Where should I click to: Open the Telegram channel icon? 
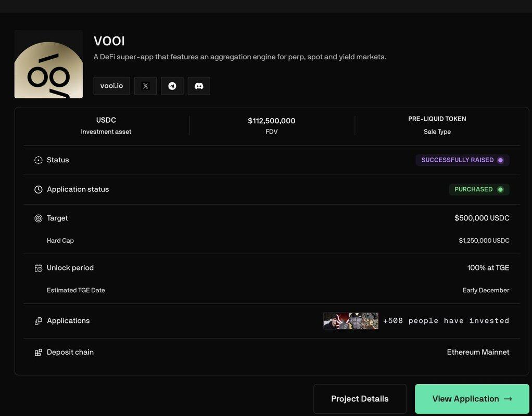point(172,86)
